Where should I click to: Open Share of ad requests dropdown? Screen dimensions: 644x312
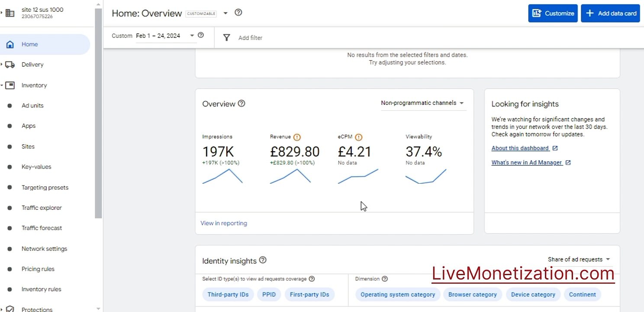580,260
